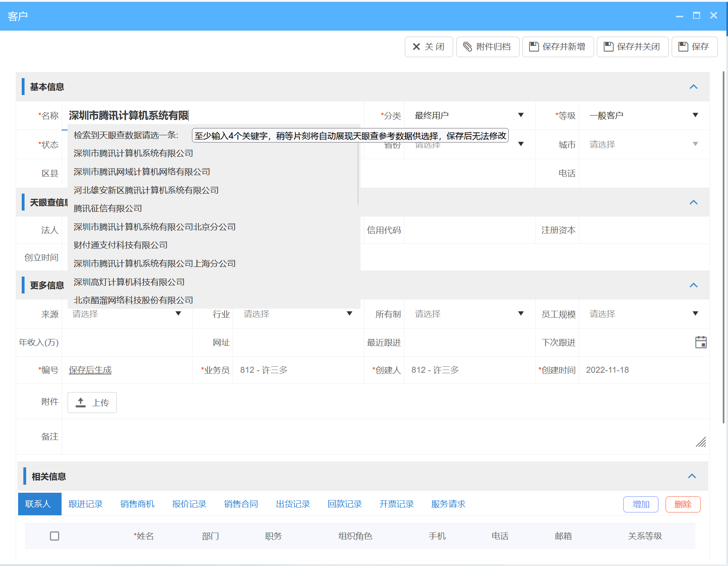This screenshot has width=728, height=566.
Task: Click the 上传 upload attachment icon
Action: (80, 402)
